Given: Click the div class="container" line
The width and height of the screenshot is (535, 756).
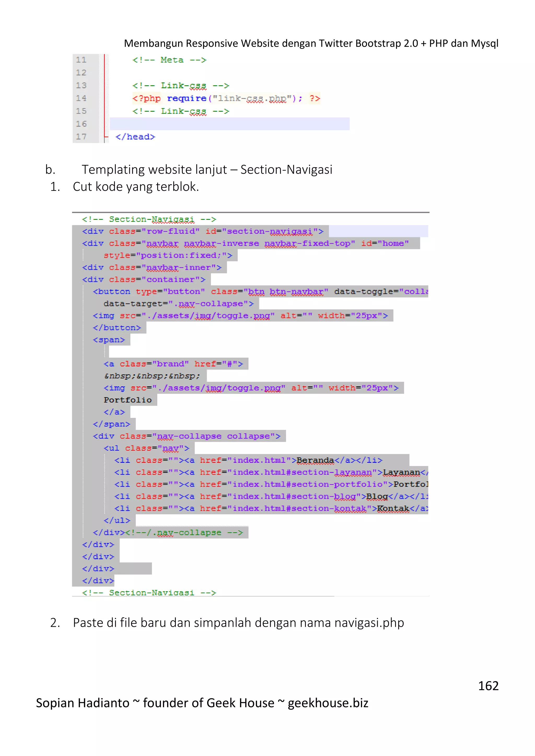Looking at the screenshot, I should [x=144, y=280].
